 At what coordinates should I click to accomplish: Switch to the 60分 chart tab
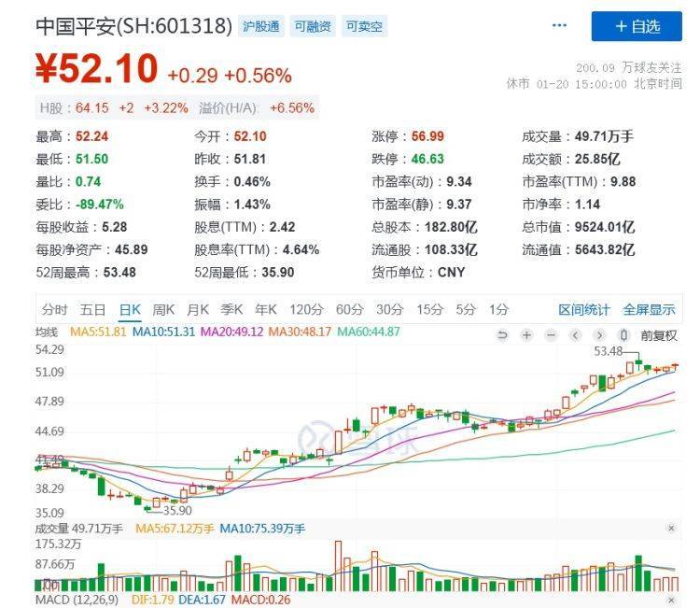tap(350, 309)
